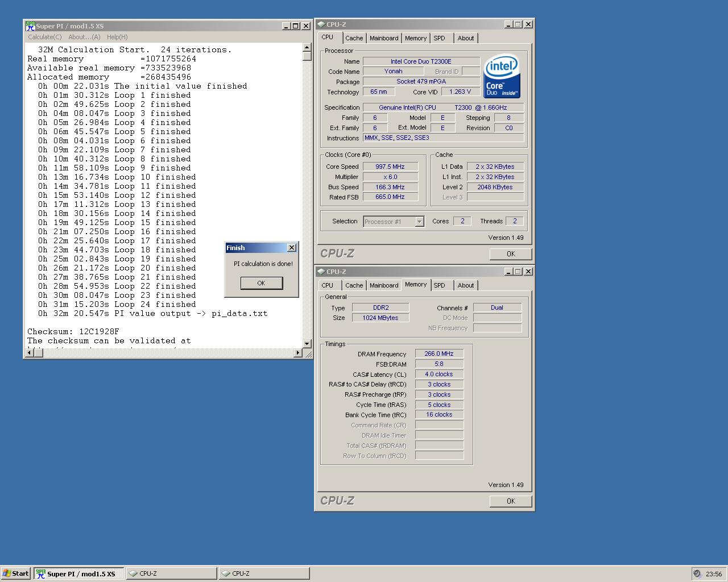Click the lower CPU-Z window title icon
The height and width of the screenshot is (582, 728).
tap(321, 272)
